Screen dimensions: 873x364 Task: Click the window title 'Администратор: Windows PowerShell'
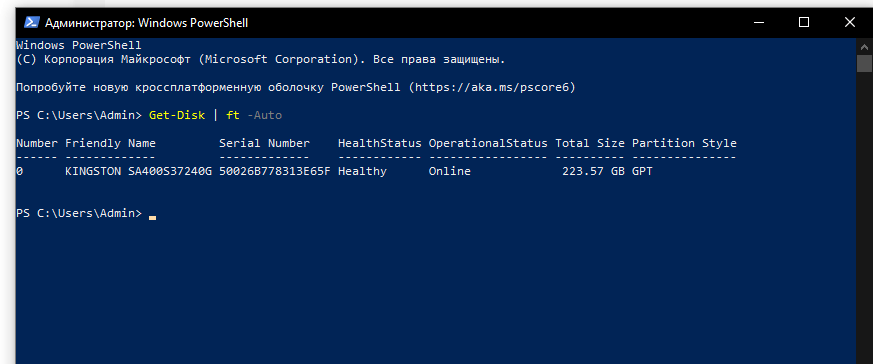(146, 23)
